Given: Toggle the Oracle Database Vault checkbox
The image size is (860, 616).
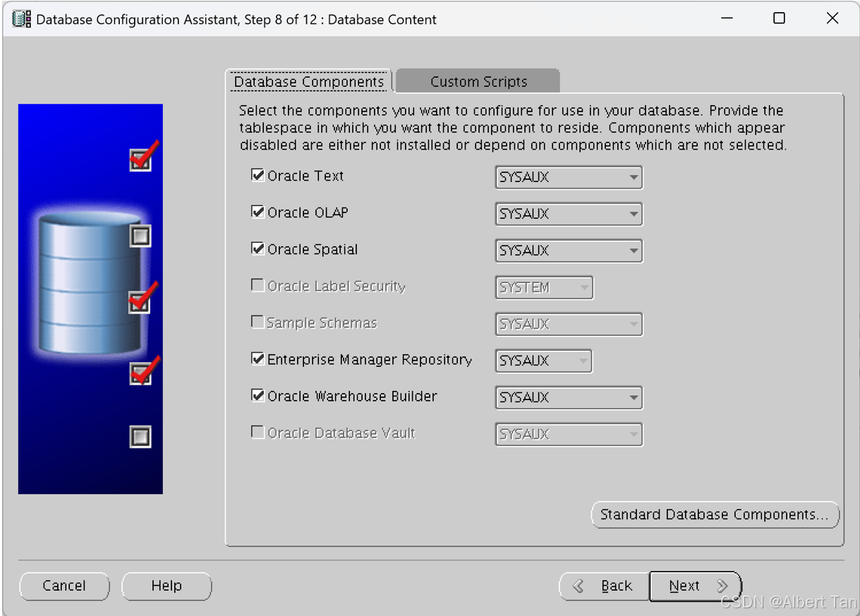Looking at the screenshot, I should [x=258, y=432].
